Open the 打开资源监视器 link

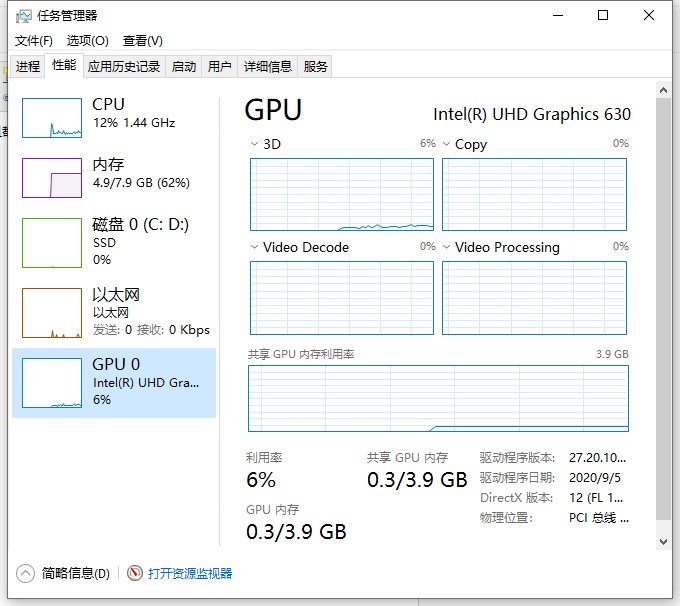pyautogui.click(x=190, y=573)
